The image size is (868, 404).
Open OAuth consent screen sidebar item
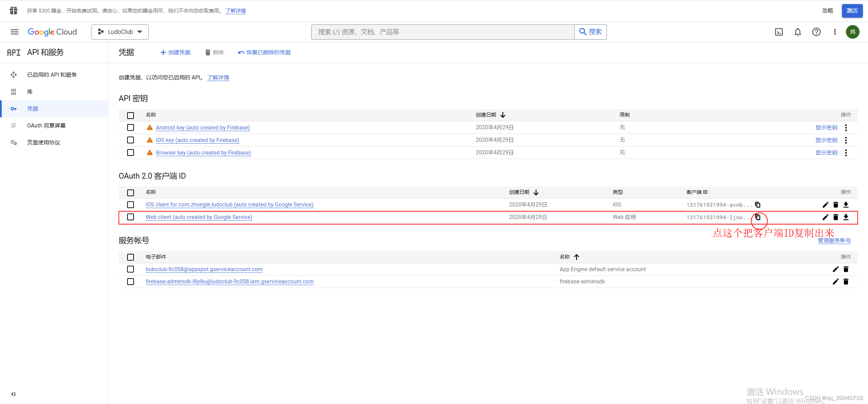(54, 126)
